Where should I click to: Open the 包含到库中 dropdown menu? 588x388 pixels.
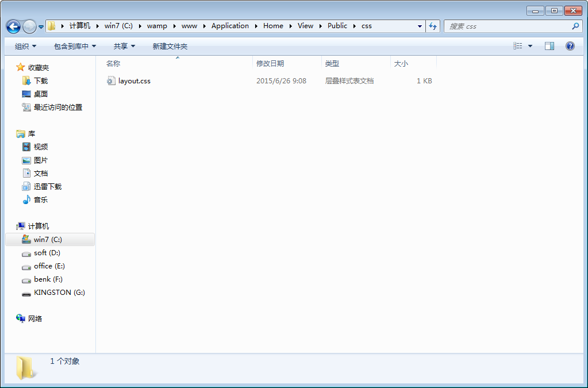click(75, 46)
